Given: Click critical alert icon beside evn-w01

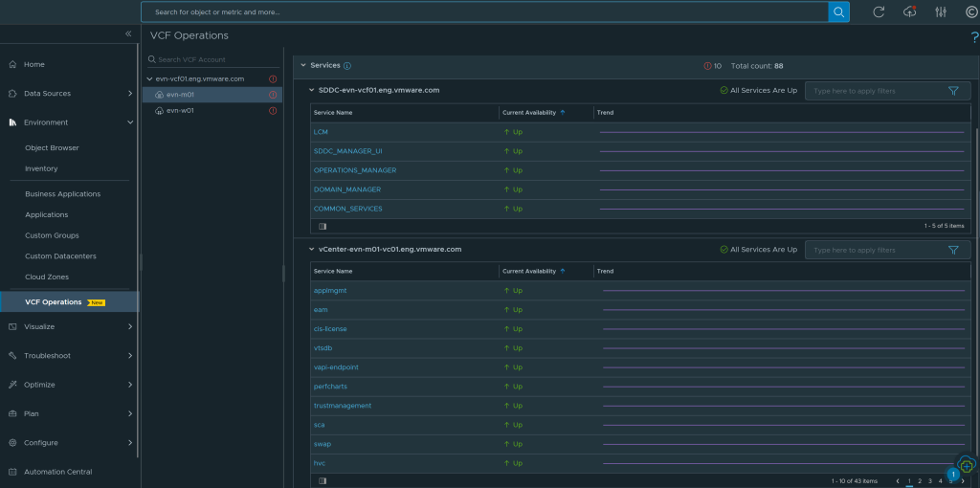Looking at the screenshot, I should (273, 111).
